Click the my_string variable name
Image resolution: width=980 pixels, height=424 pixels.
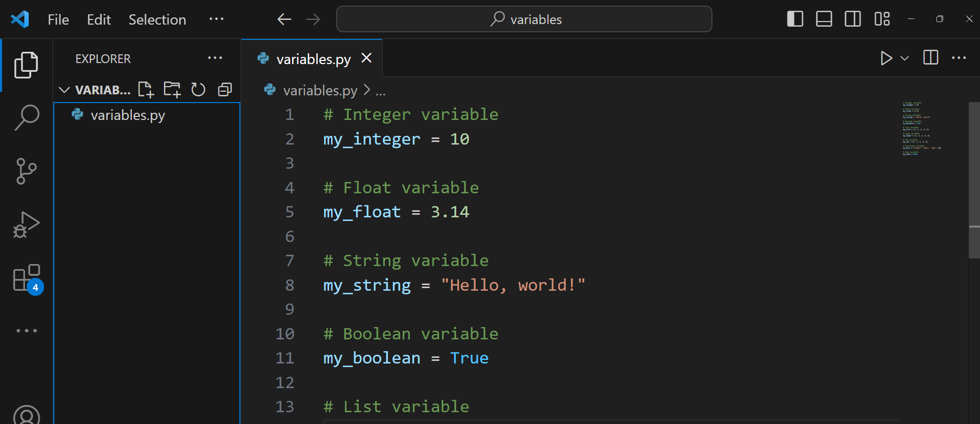point(367,285)
